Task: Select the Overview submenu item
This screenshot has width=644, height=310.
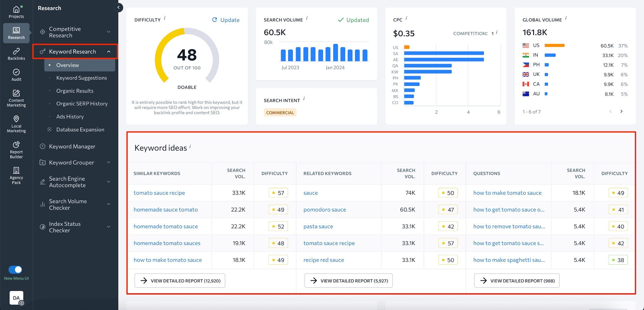Action: click(x=67, y=64)
